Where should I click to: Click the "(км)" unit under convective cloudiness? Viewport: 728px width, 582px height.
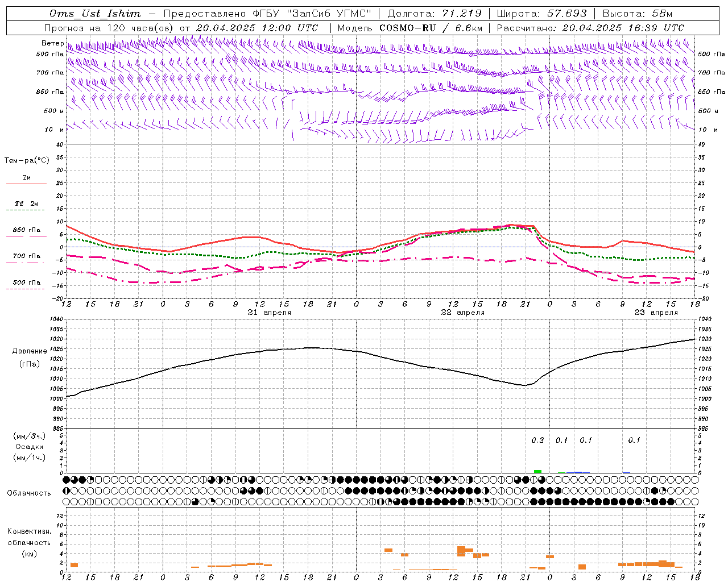[x=30, y=554]
